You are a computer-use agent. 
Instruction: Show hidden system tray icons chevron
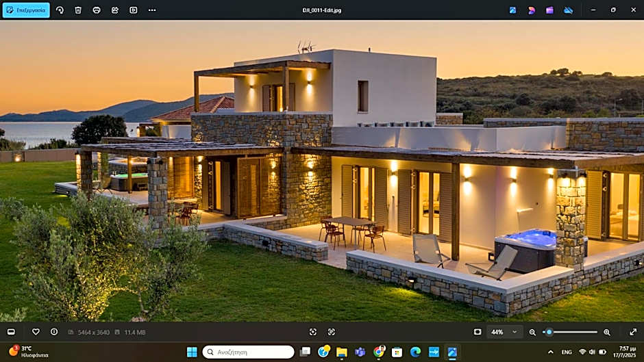click(551, 352)
